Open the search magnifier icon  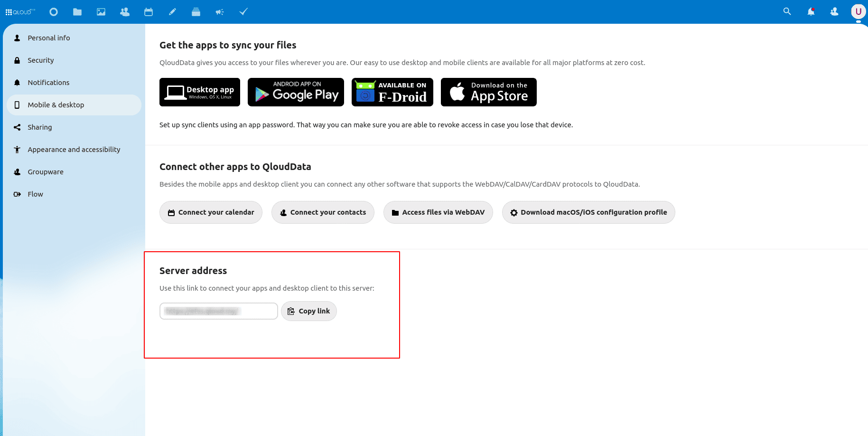[787, 11]
